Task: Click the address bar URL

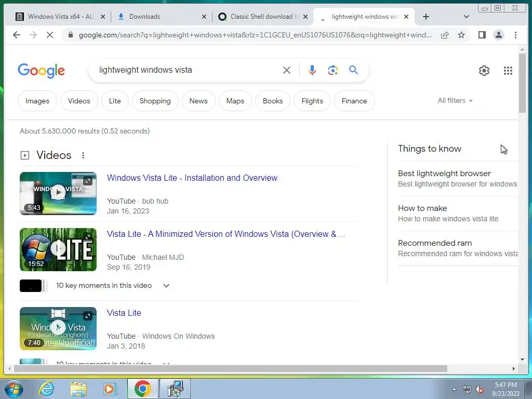Action: click(x=255, y=35)
